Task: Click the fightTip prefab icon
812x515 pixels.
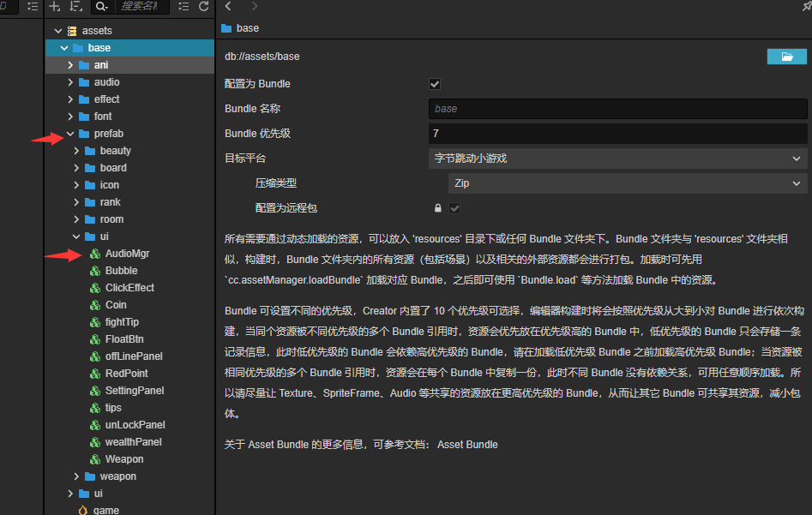Action: [x=95, y=322]
